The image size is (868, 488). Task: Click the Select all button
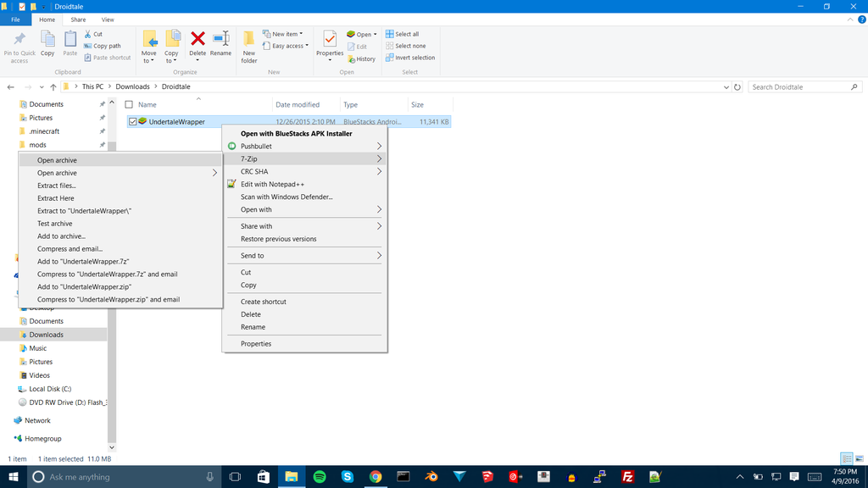[402, 34]
